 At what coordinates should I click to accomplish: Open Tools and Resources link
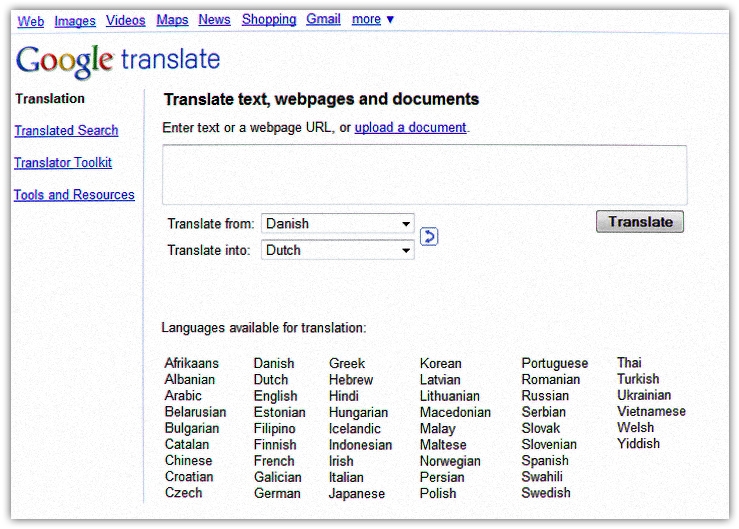(74, 195)
